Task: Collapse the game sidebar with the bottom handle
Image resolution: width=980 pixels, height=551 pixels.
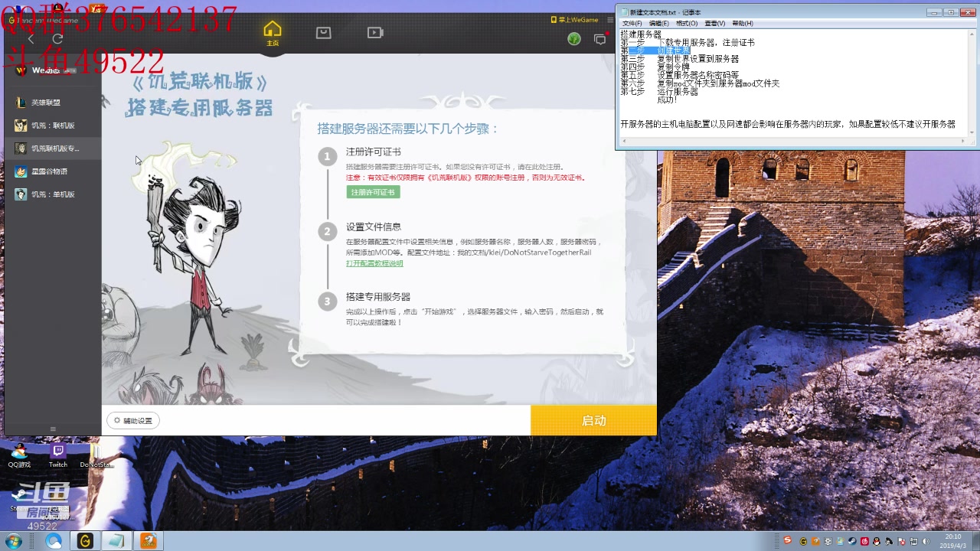Action: (x=52, y=429)
